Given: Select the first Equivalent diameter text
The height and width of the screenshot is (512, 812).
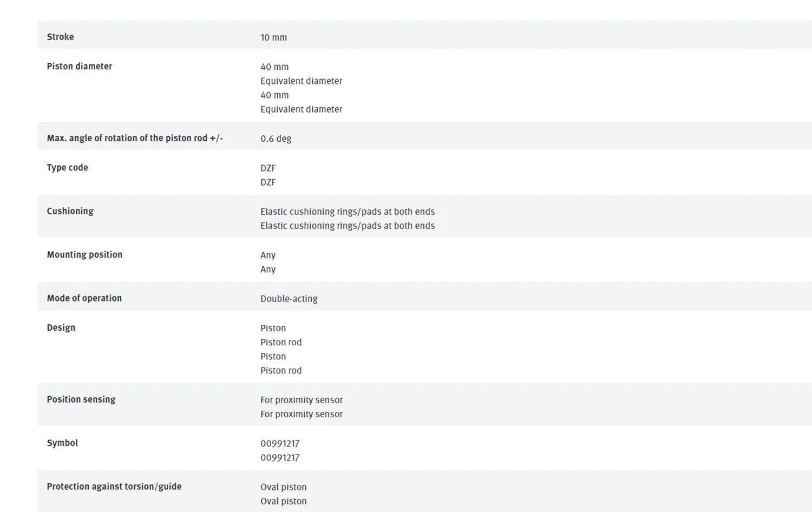Looking at the screenshot, I should (x=301, y=81).
